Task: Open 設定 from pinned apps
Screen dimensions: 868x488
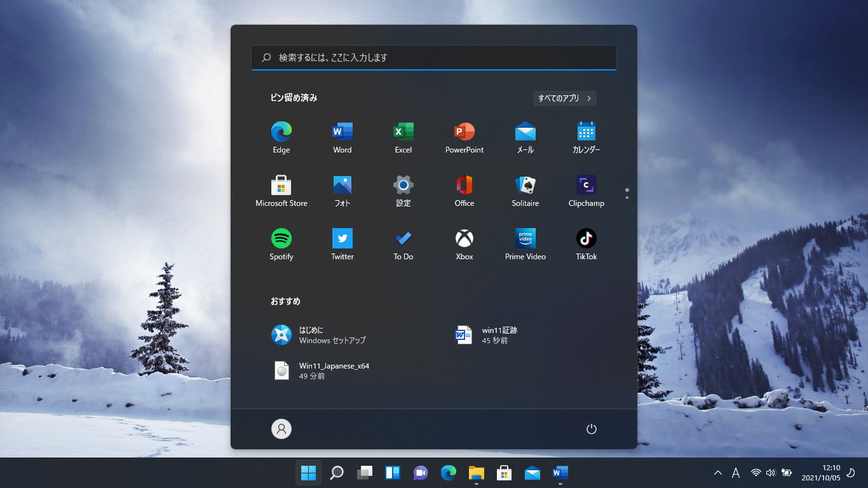Action: coord(403,191)
